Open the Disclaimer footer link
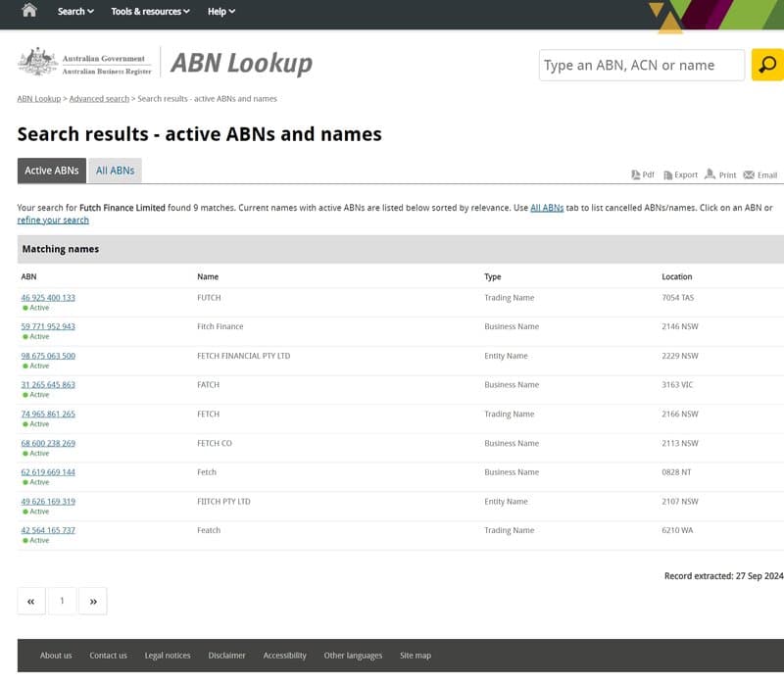 coord(227,656)
